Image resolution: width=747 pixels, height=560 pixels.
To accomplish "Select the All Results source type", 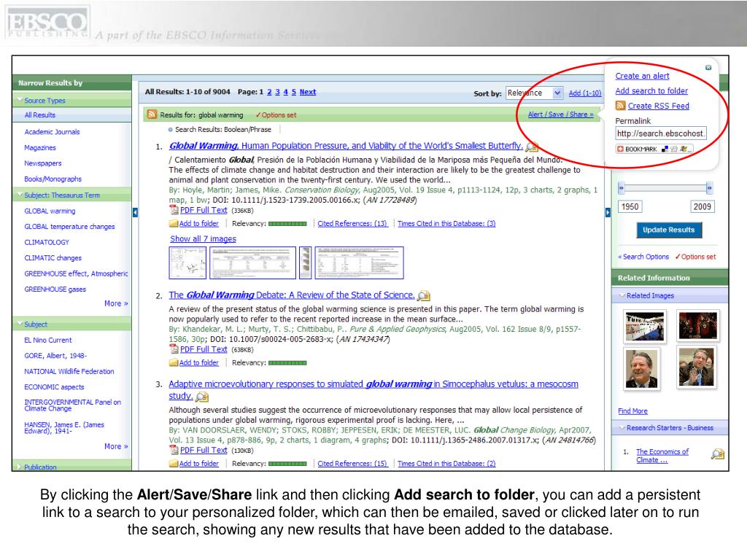I will [40, 114].
